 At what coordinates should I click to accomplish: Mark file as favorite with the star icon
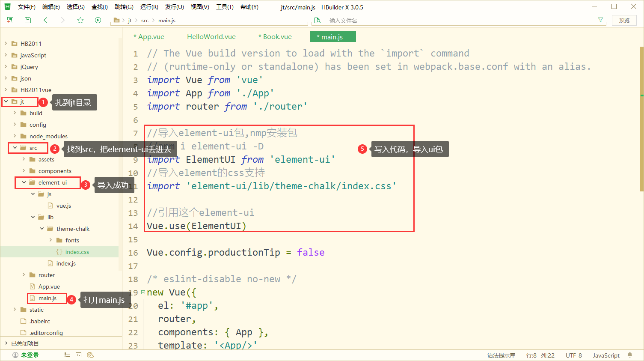(x=80, y=20)
